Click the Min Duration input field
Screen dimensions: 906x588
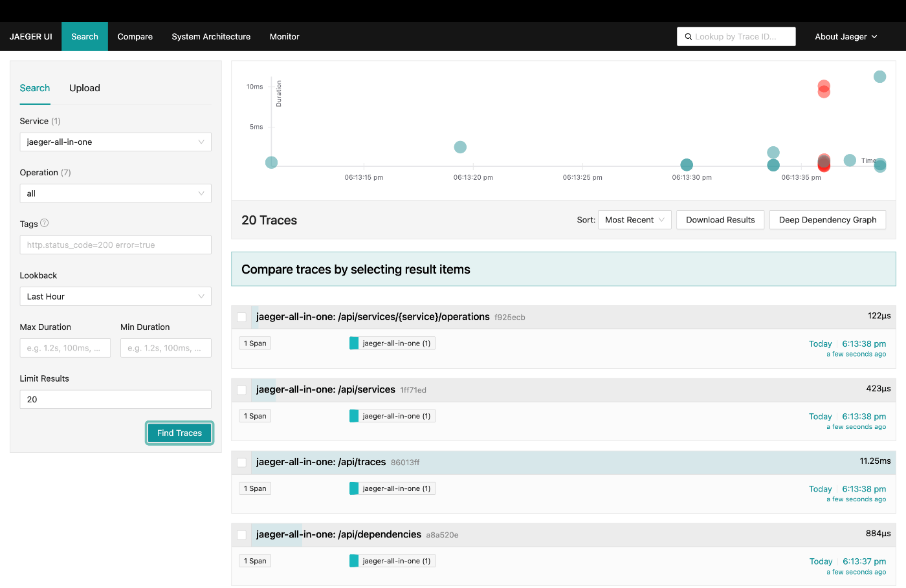coord(166,348)
